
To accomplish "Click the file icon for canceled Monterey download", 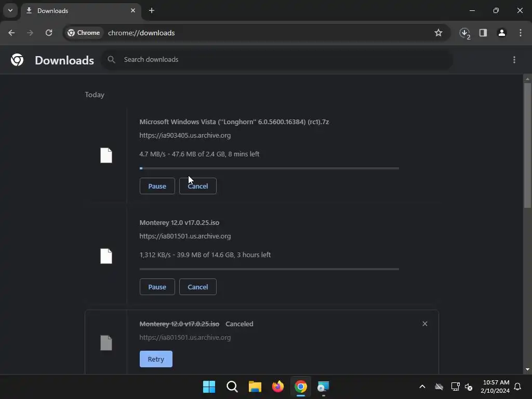I will pyautogui.click(x=106, y=343).
